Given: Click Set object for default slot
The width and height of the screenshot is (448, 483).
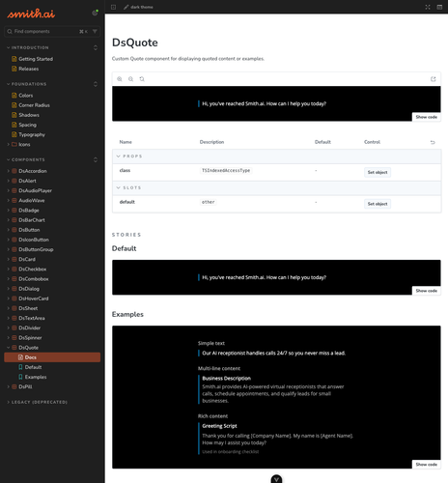Looking at the screenshot, I should [378, 204].
